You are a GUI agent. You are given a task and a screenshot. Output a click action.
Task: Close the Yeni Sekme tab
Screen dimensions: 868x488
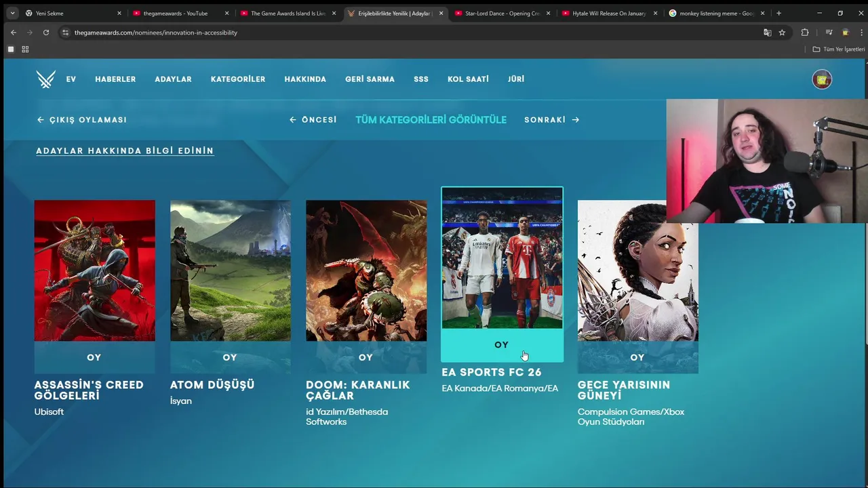click(119, 13)
